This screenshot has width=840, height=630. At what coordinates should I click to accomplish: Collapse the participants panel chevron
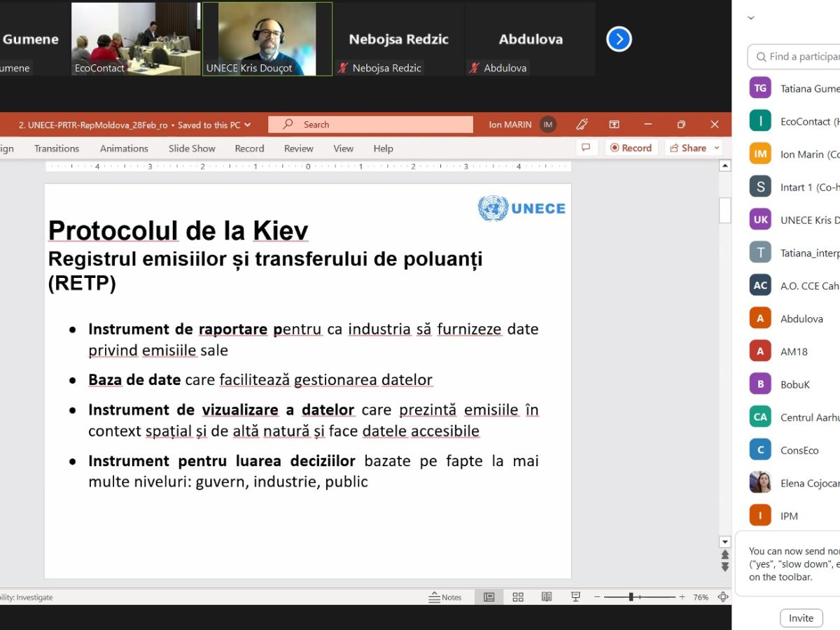[x=751, y=18]
